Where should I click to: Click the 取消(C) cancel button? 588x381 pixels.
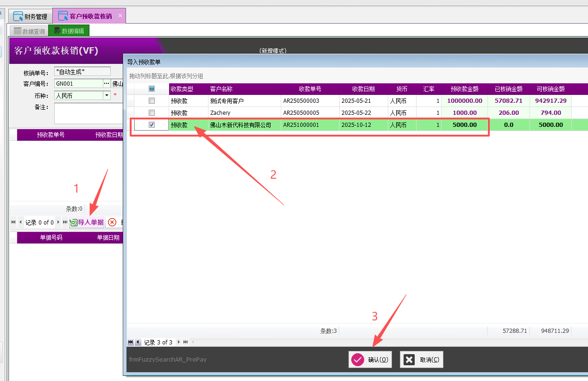pos(422,360)
